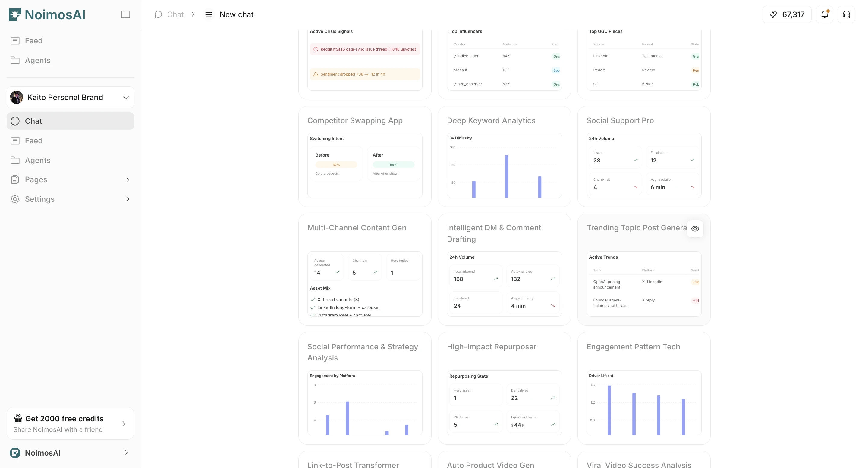Image resolution: width=868 pixels, height=468 pixels.
Task: Expand the Pages submenu chevron
Action: click(x=128, y=180)
